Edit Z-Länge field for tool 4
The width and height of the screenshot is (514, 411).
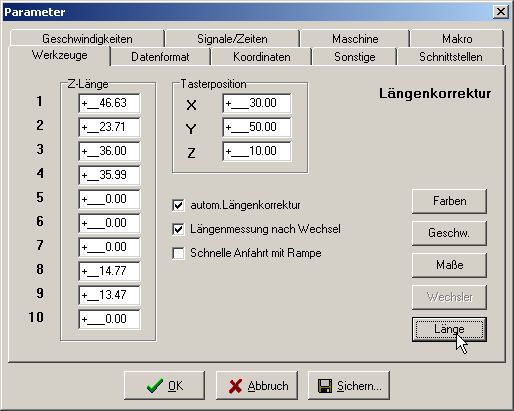point(109,175)
